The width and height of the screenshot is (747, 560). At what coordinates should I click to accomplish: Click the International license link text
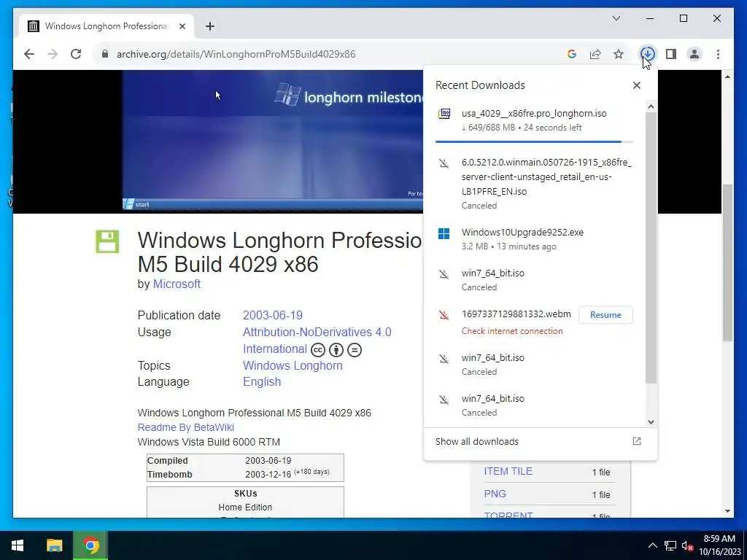[x=275, y=349]
